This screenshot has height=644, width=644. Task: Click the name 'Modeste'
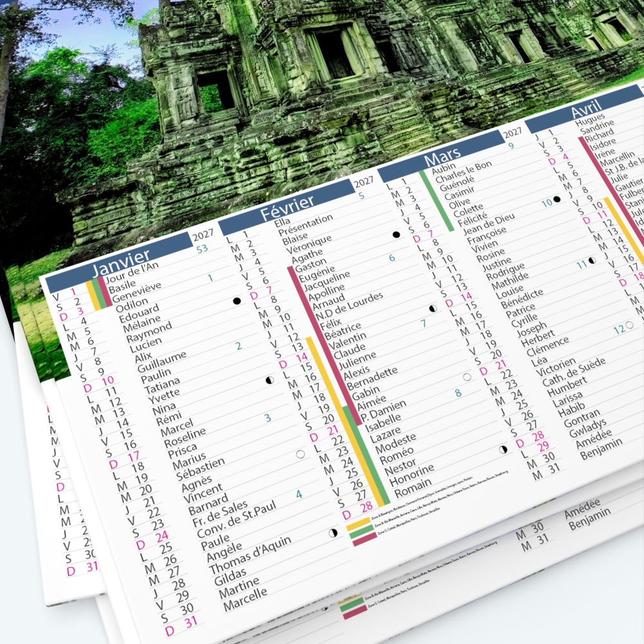click(x=395, y=443)
